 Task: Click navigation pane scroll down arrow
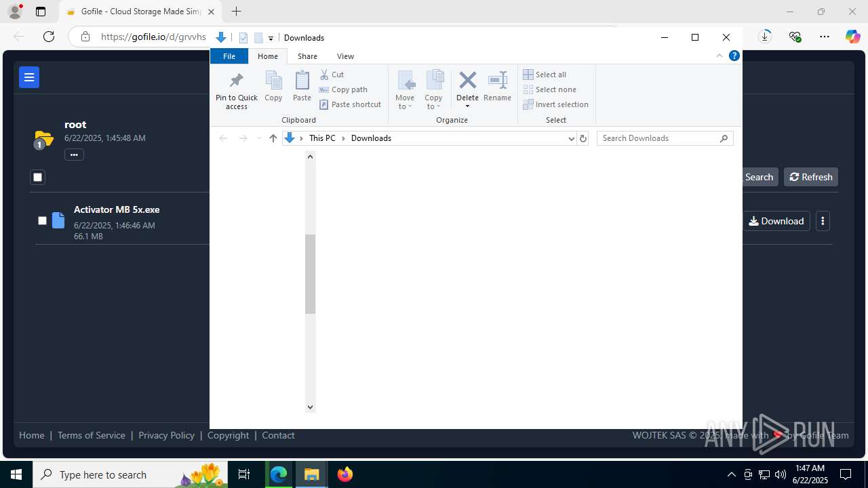click(x=310, y=407)
